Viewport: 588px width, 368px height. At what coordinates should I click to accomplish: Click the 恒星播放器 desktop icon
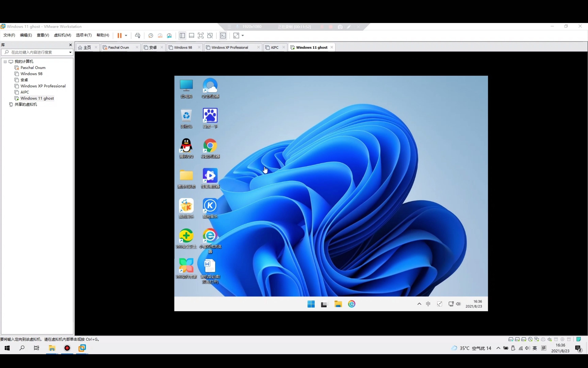[x=210, y=178]
